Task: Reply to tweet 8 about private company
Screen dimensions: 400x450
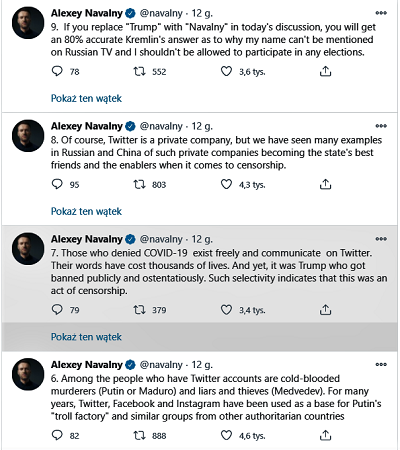Action: (57, 184)
